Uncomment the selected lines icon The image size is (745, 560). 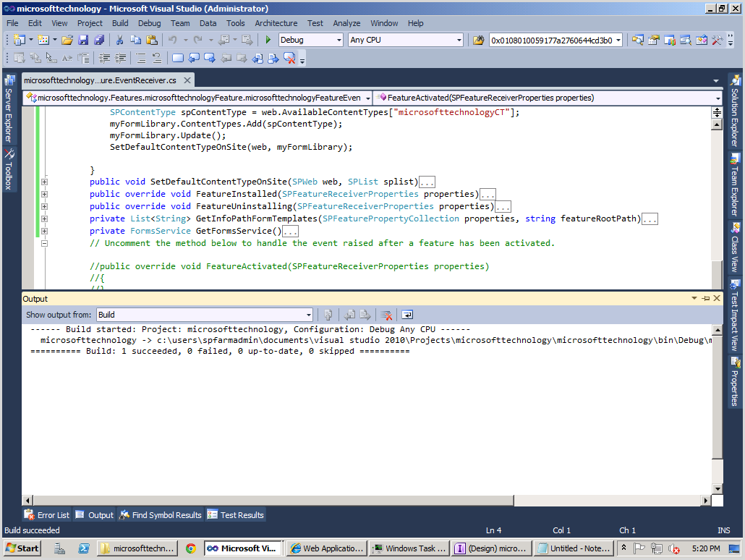[157, 59]
